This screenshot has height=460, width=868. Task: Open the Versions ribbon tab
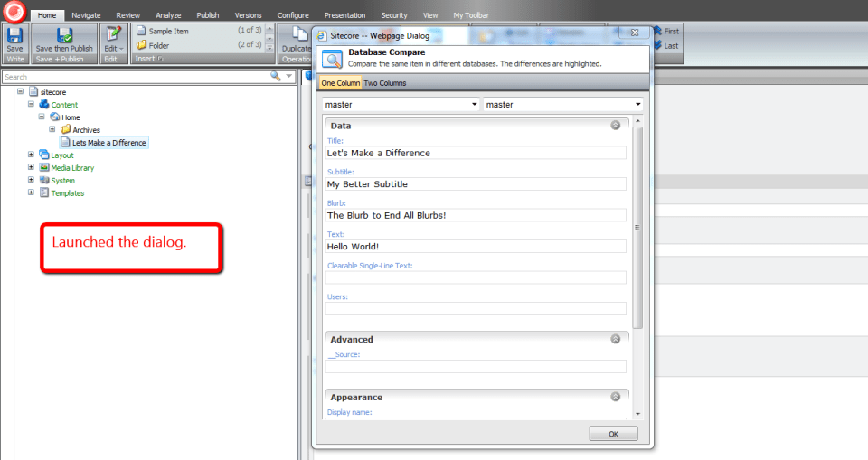coord(248,15)
